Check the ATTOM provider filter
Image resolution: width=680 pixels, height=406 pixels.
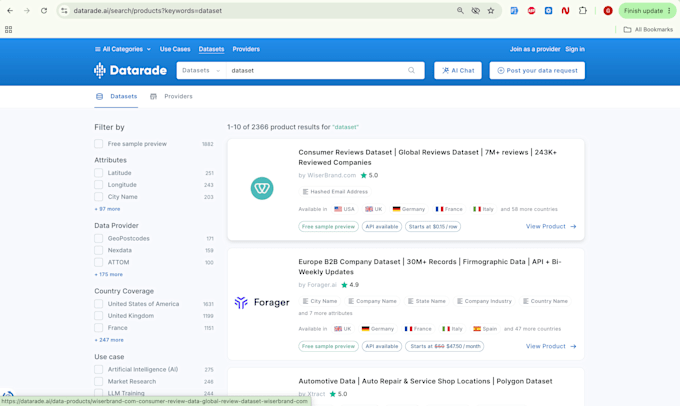pyautogui.click(x=98, y=262)
